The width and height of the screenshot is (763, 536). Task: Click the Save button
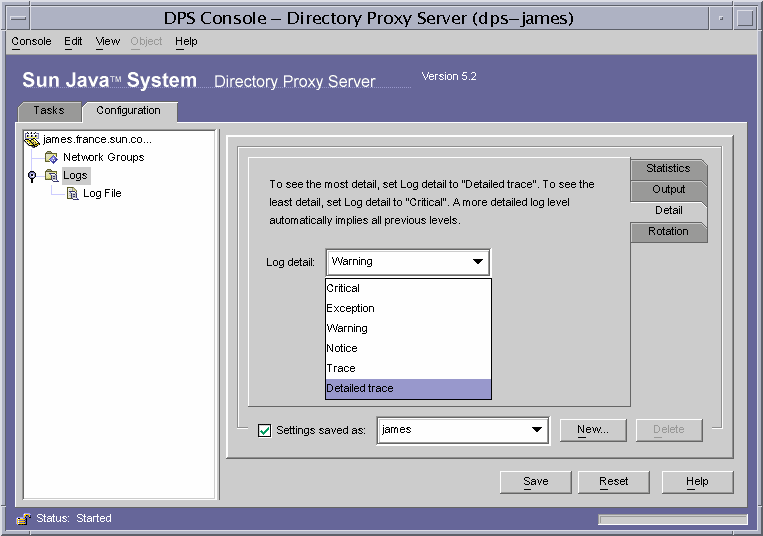[x=536, y=482]
